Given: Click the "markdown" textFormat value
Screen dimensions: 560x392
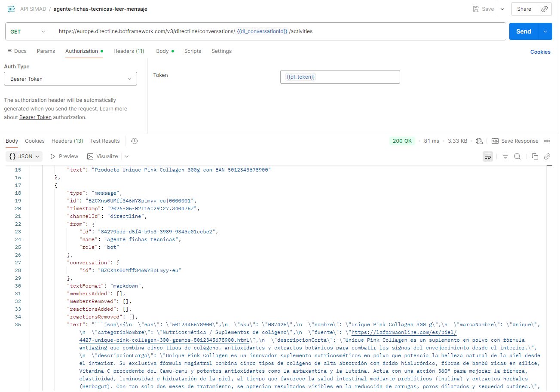Looking at the screenshot, I should tap(127, 286).
